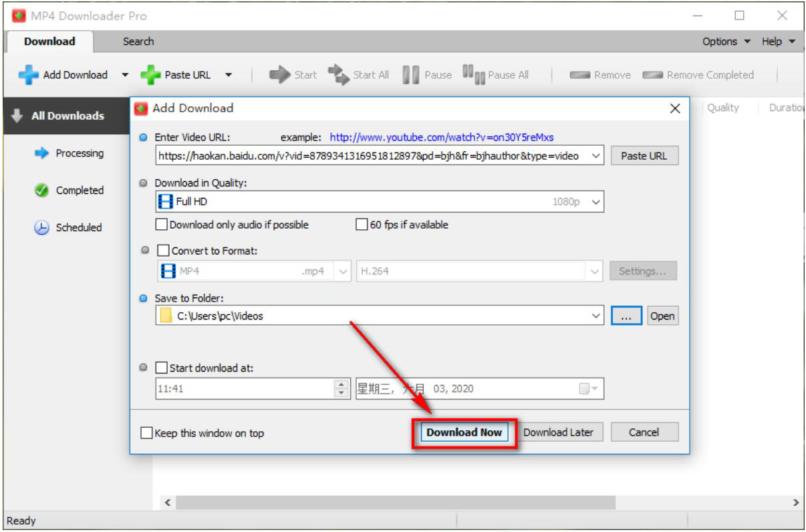The height and width of the screenshot is (532, 806).
Task: Click the Open folder button
Action: [x=662, y=316]
